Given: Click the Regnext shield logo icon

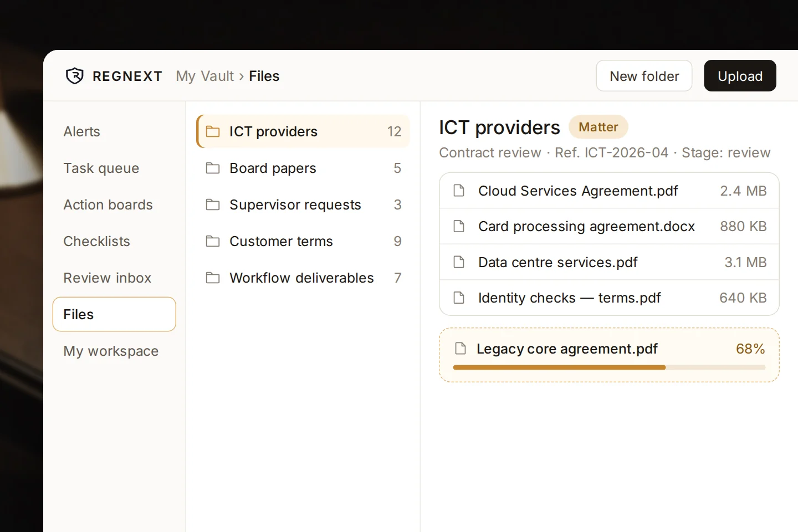Looking at the screenshot, I should [75, 76].
